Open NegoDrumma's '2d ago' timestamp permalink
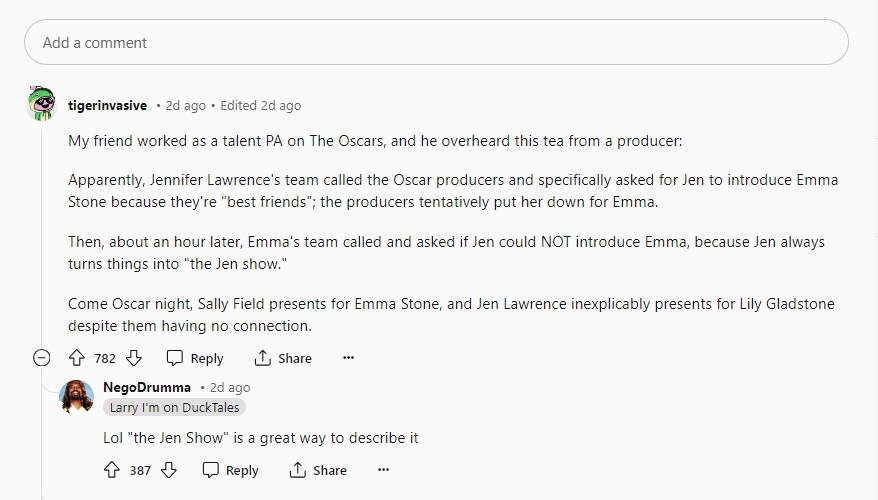878x500 pixels. (x=230, y=387)
